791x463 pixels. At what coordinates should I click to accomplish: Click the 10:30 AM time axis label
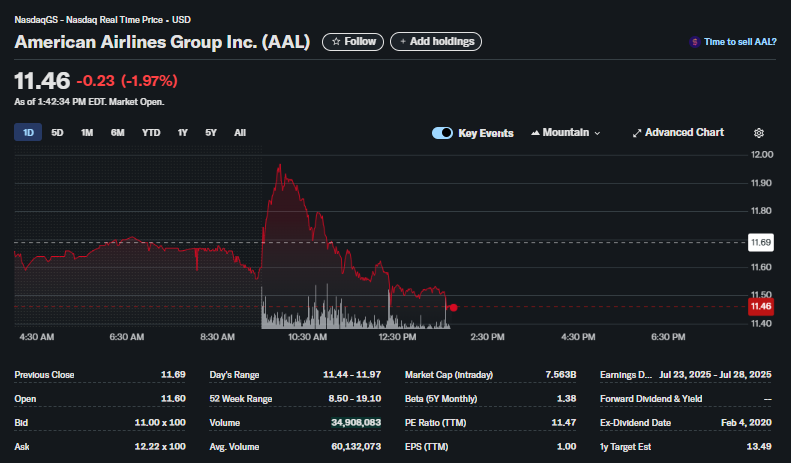click(x=307, y=337)
